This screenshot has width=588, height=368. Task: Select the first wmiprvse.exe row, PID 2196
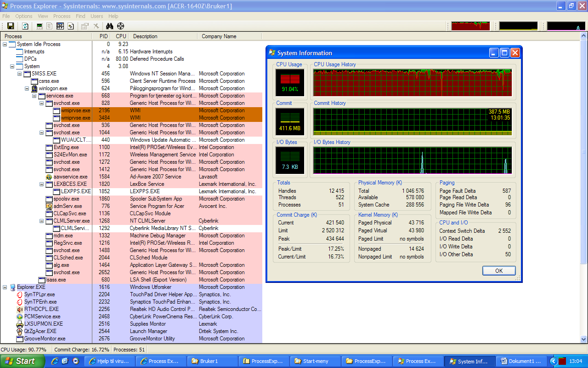tap(131, 110)
